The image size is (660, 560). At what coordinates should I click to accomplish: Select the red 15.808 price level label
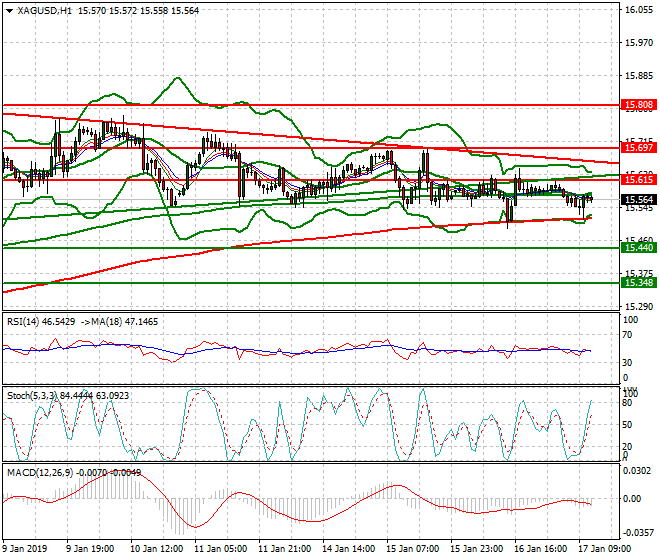639,104
